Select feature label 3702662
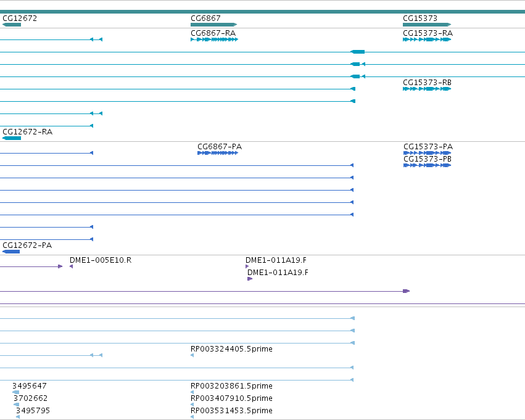This screenshot has height=420, width=525. click(x=30, y=398)
